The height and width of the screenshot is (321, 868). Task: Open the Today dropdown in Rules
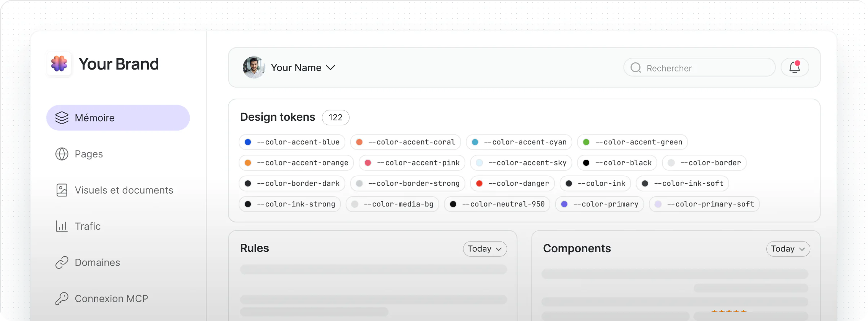485,249
